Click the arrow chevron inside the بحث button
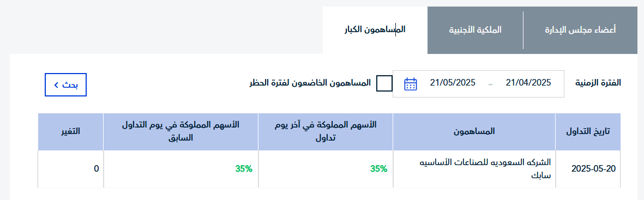 [56, 85]
